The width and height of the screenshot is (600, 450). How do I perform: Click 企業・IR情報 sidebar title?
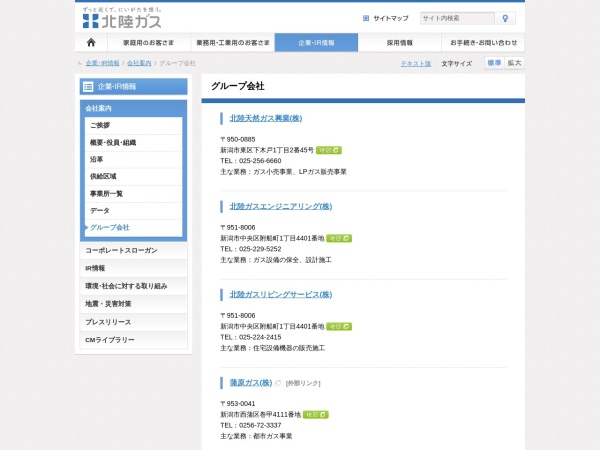tap(117, 87)
